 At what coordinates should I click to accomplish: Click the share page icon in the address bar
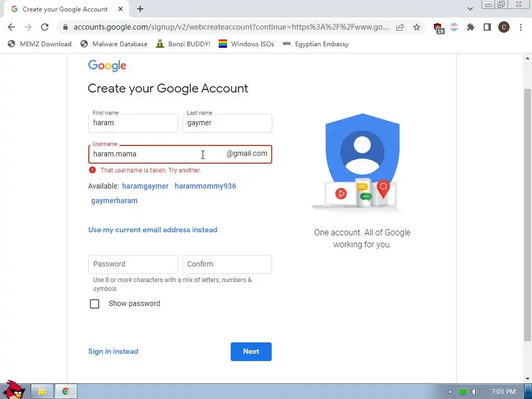point(400,27)
